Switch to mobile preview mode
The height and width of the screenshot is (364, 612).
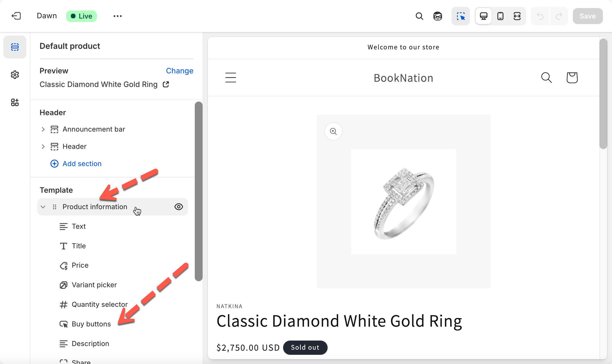[x=500, y=16]
